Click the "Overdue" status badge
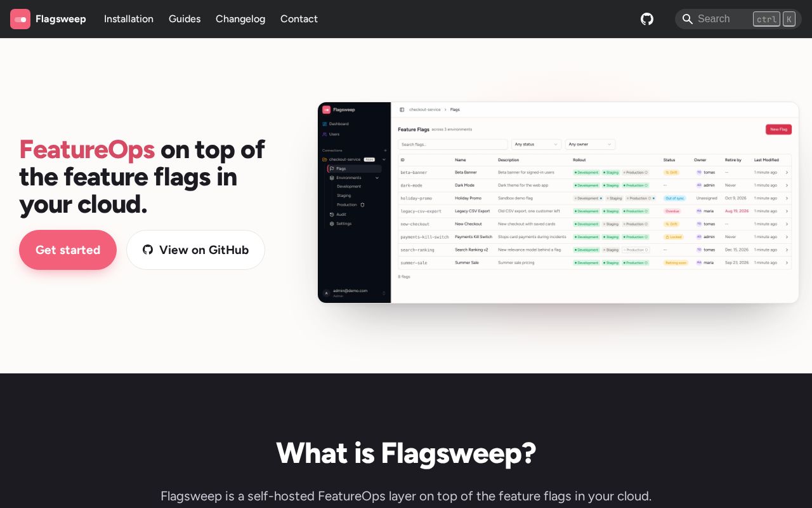Screen dimensions: 812x508 click(672, 211)
